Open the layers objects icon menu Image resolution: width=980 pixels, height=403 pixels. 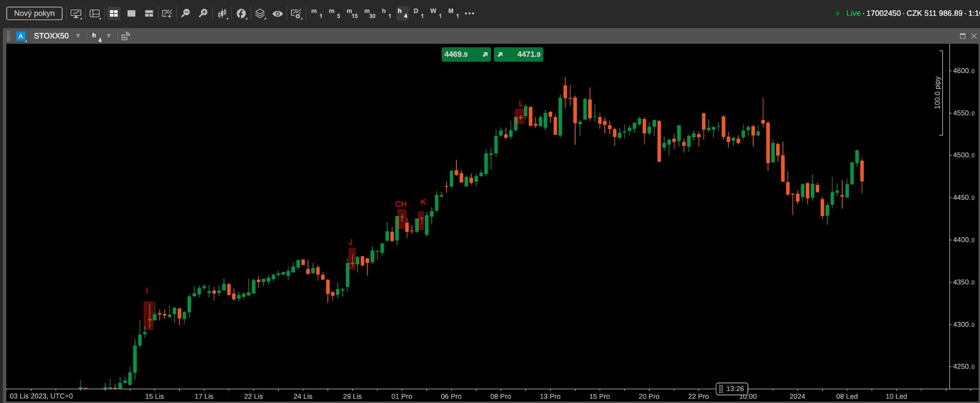coord(260,14)
